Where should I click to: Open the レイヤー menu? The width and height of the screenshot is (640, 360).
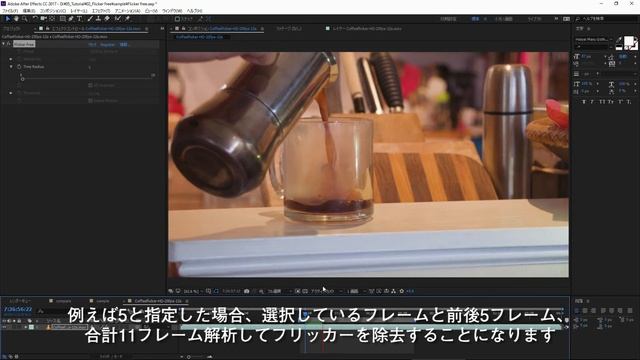79,11
